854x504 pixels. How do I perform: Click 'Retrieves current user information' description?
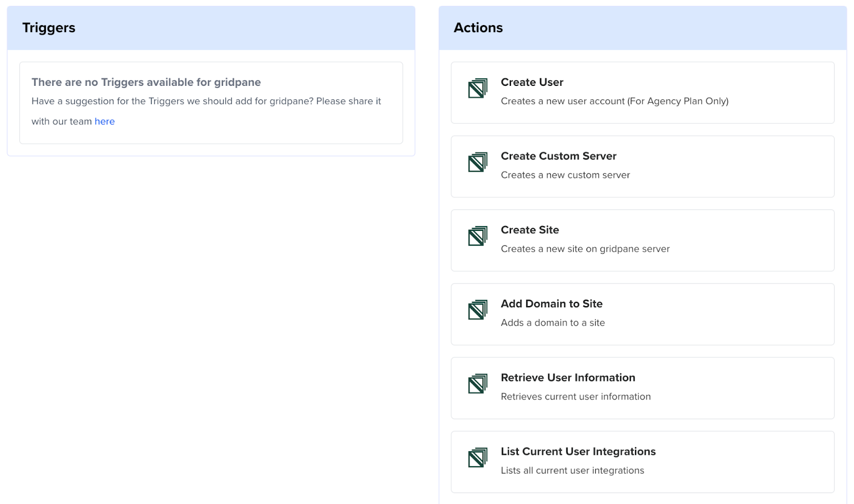(x=575, y=397)
